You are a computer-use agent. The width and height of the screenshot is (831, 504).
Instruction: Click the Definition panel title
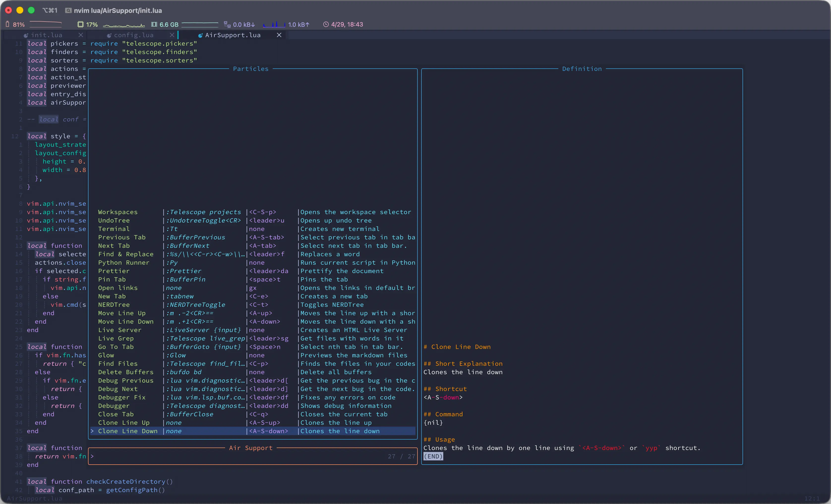(582, 69)
